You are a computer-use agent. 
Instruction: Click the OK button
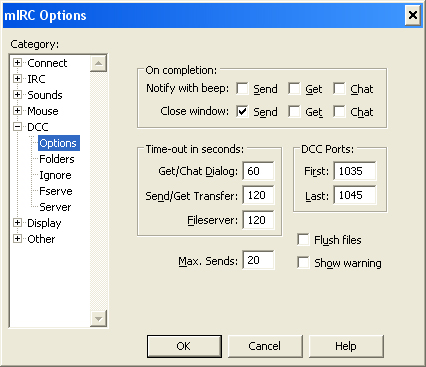[x=184, y=346]
